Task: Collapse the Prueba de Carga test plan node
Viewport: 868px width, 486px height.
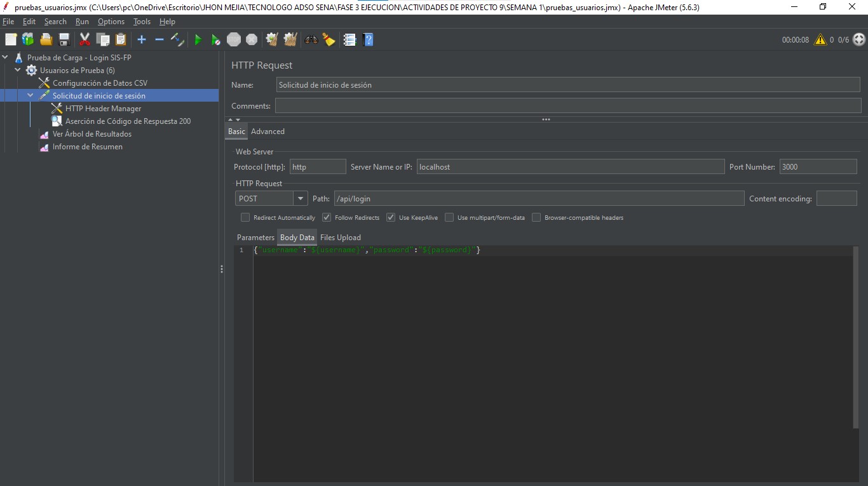Action: 6,57
